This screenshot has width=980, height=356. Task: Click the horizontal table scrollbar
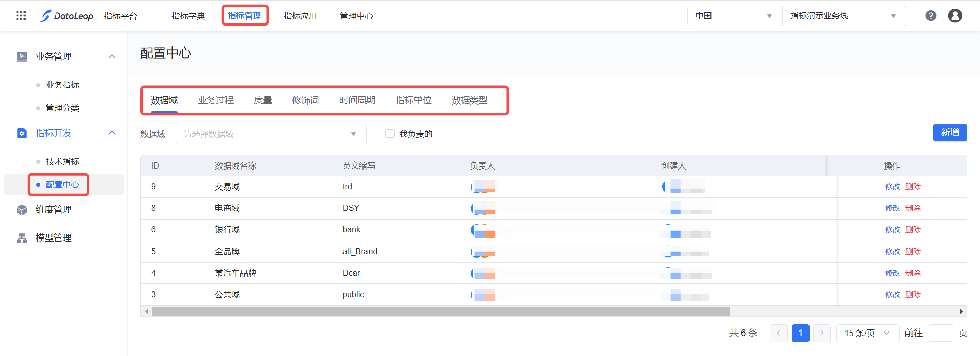[x=440, y=311]
